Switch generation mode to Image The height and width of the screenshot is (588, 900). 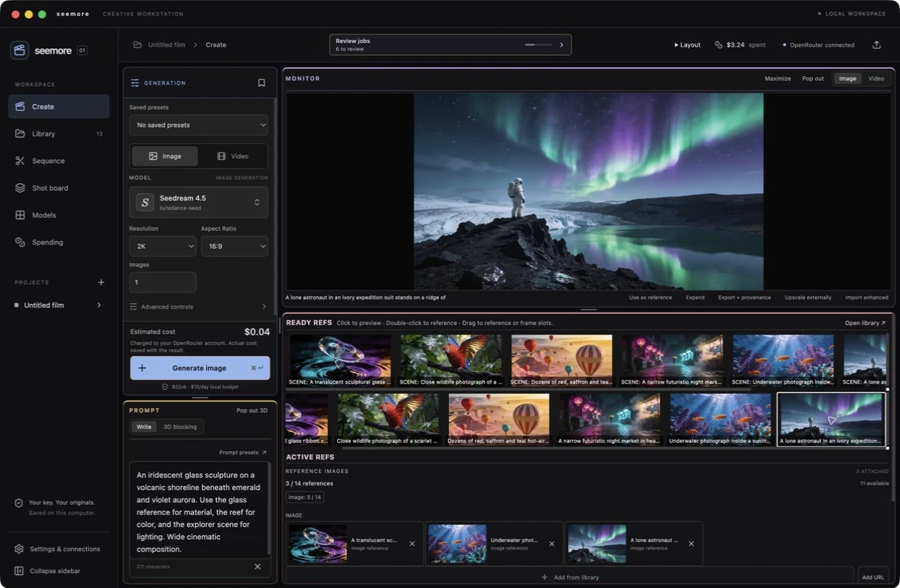165,156
